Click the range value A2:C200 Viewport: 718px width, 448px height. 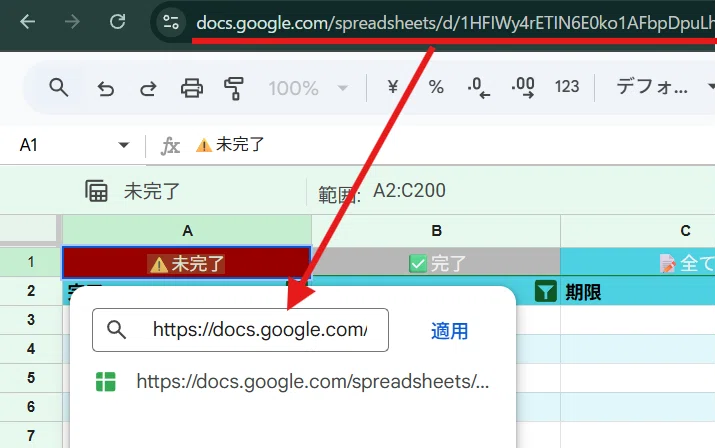409,191
